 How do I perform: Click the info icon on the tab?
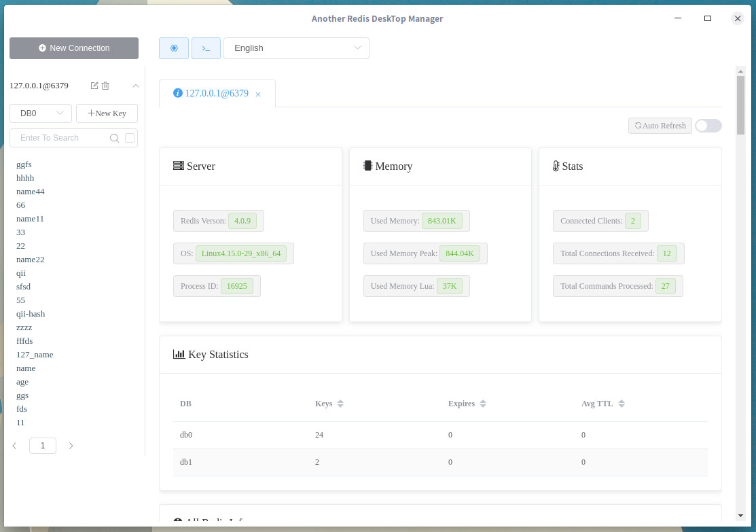coord(177,93)
